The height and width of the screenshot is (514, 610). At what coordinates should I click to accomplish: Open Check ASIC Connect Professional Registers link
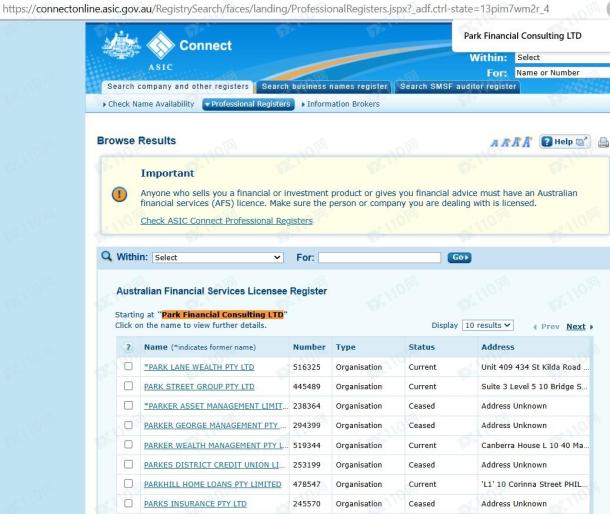point(226,221)
